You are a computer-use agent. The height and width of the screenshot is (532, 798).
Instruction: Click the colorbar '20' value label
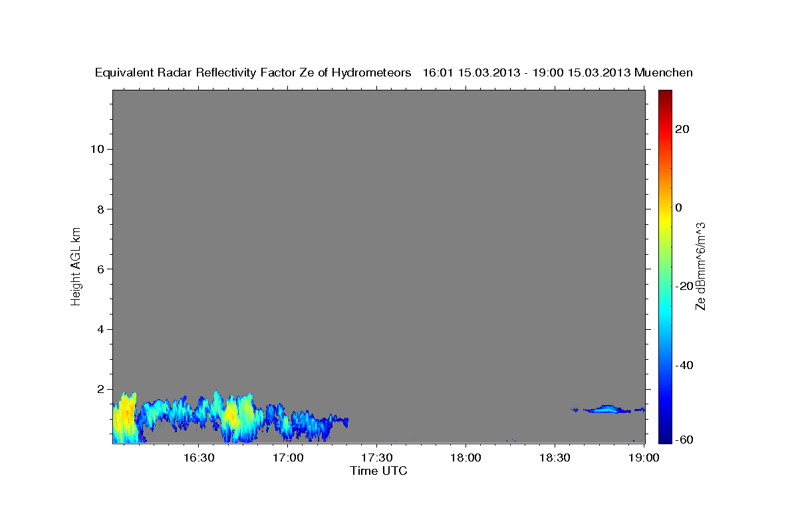pyautogui.click(x=682, y=129)
